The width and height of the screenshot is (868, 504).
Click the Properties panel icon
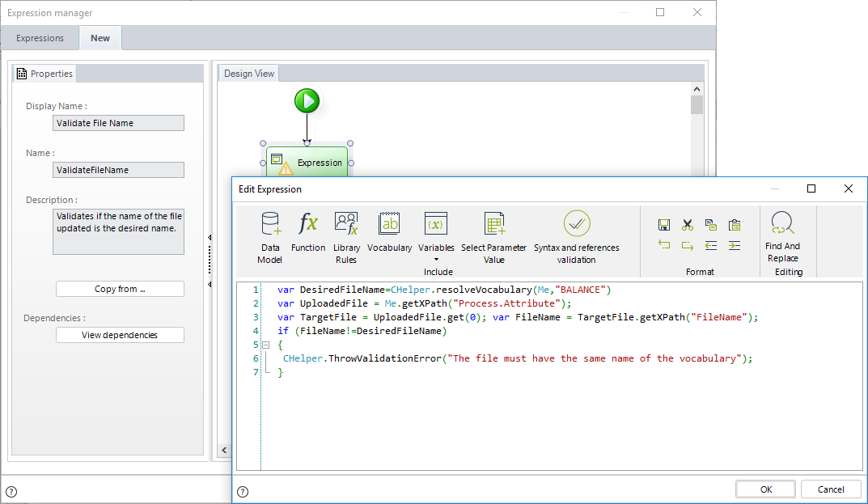[x=22, y=74]
